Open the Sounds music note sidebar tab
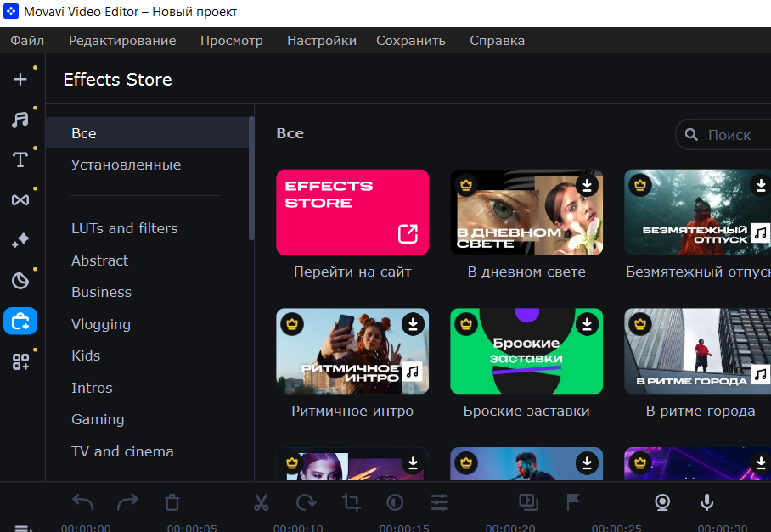This screenshot has width=771, height=532. (20, 120)
